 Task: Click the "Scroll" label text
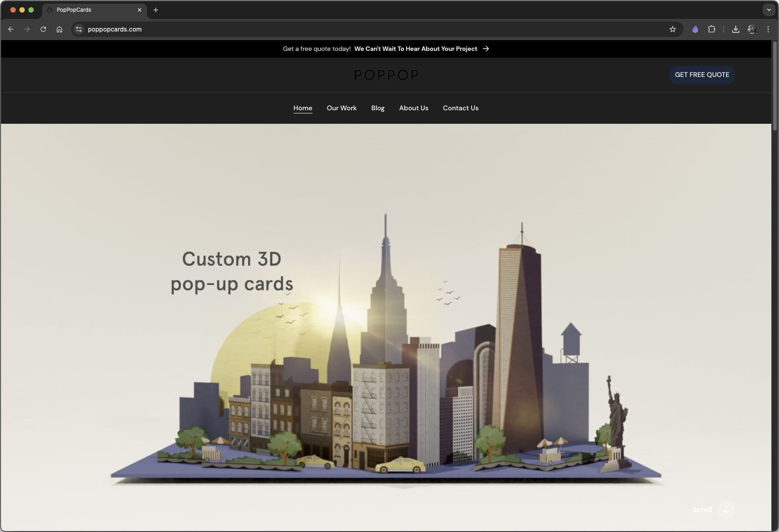(x=702, y=510)
